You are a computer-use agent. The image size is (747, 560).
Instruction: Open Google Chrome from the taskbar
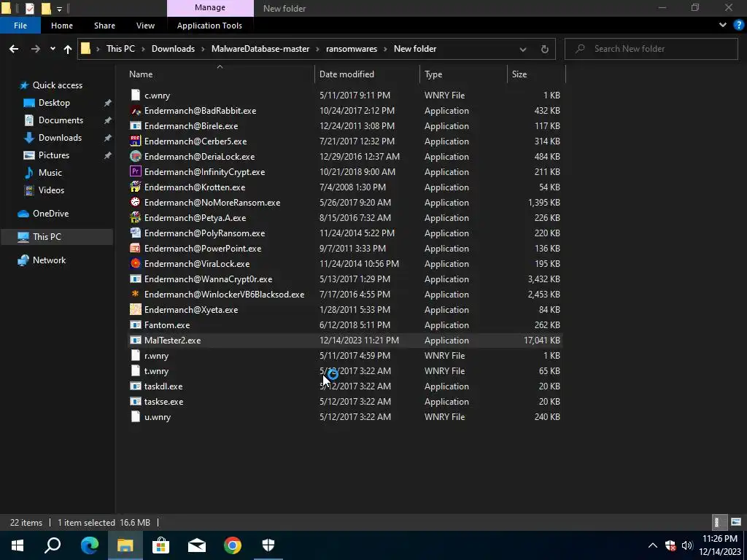(x=233, y=545)
